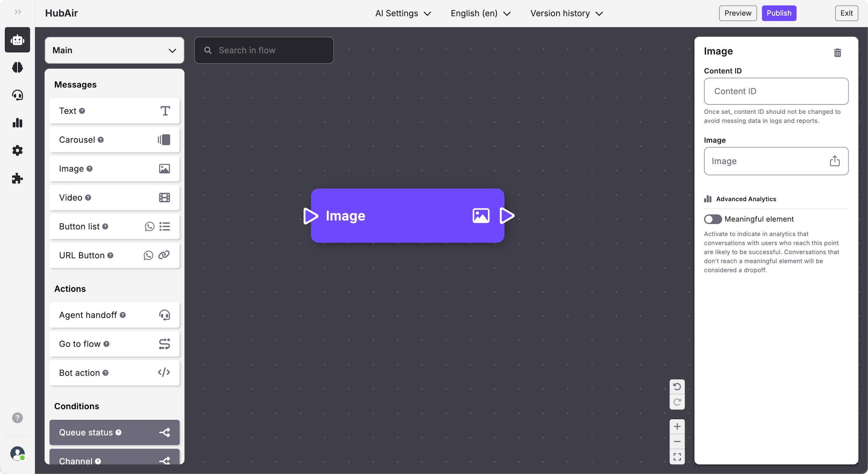Click the puzzle piece integrations icon

17,178
